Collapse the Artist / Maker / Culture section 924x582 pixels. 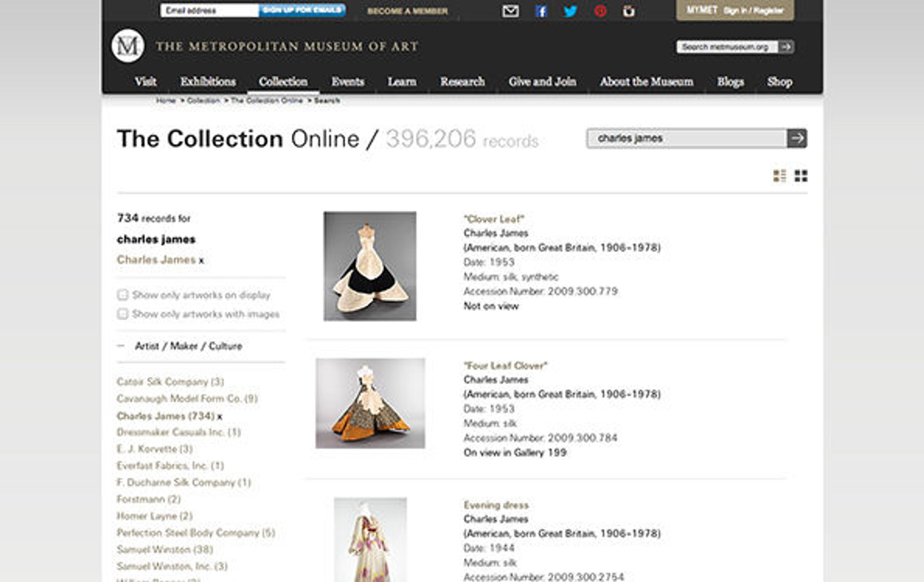pos(121,346)
